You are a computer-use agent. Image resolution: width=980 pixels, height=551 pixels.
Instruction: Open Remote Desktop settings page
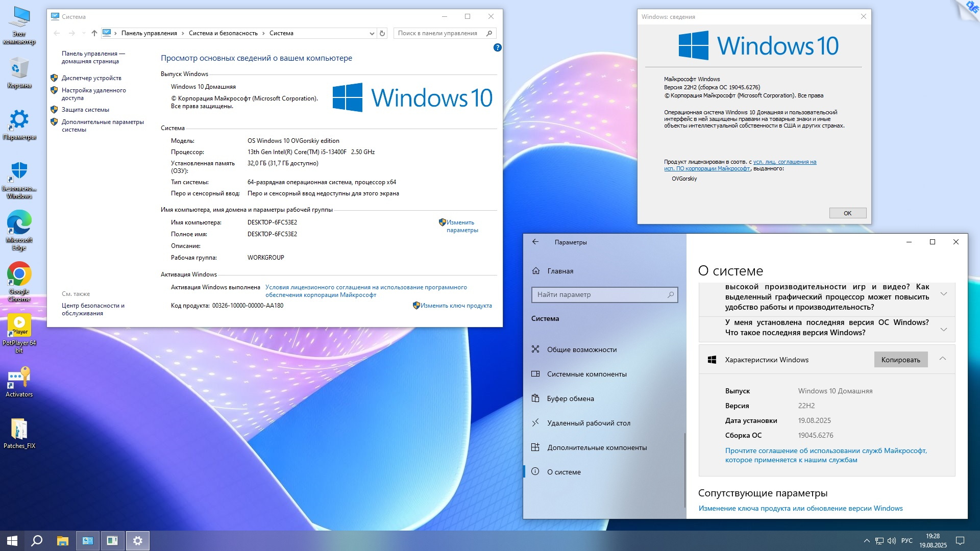[589, 423]
